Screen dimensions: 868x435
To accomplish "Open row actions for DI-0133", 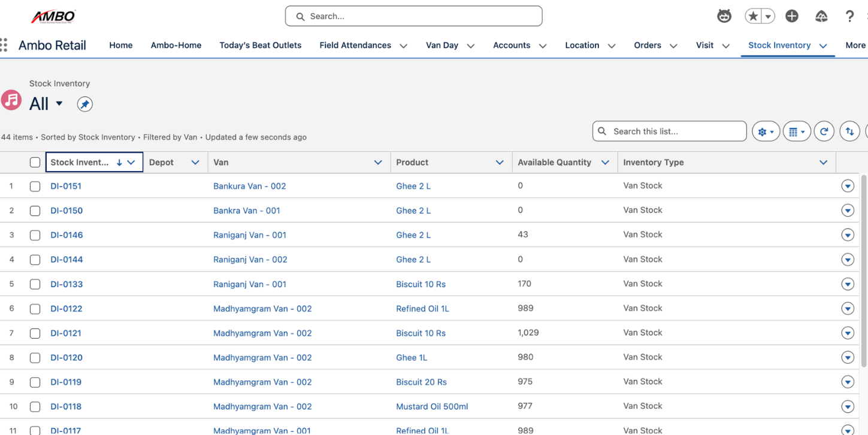I will (x=848, y=284).
